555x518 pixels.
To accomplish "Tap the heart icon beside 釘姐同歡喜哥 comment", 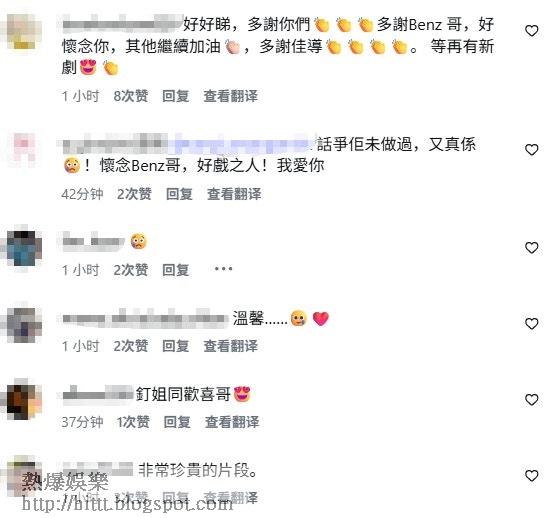I will tap(531, 399).
